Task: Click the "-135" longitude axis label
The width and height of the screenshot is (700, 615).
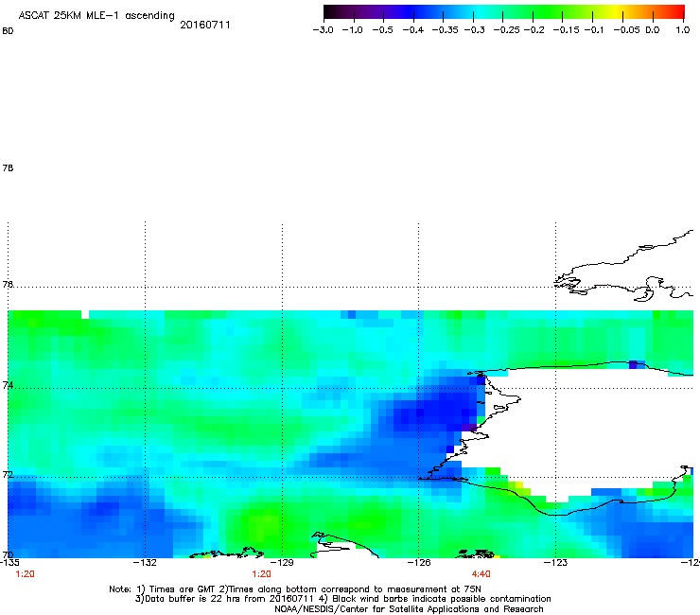Action: tap(9, 563)
